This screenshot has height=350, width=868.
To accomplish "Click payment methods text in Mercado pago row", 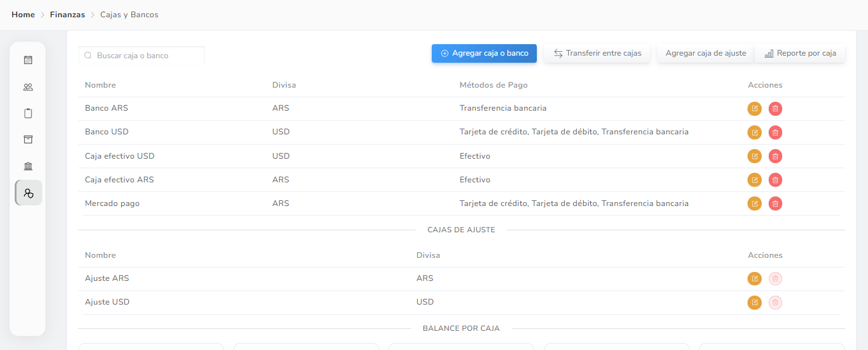I will [574, 203].
